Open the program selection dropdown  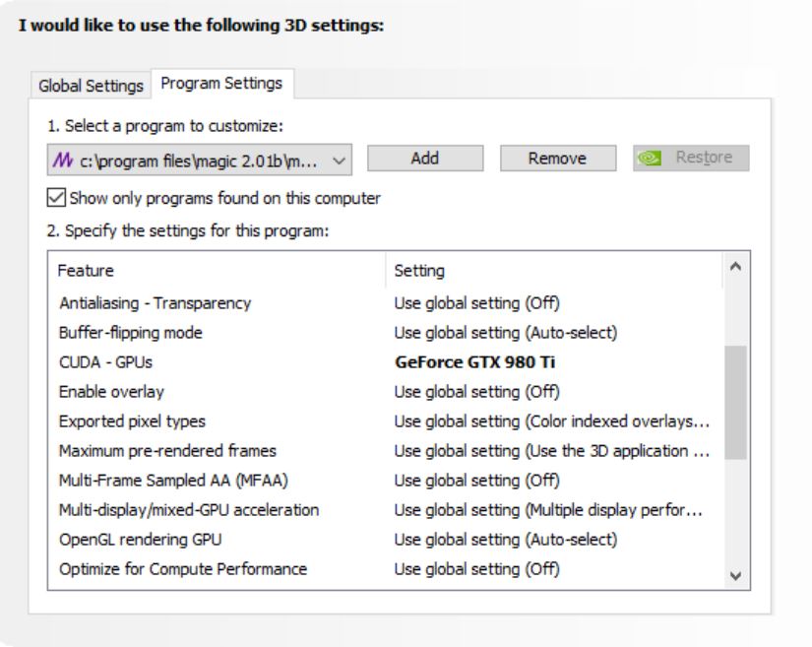click(200, 161)
